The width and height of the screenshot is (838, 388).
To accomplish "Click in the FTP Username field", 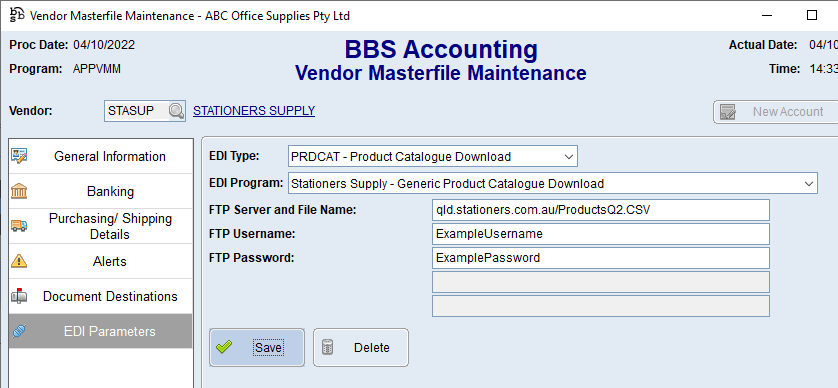I will click(x=601, y=234).
